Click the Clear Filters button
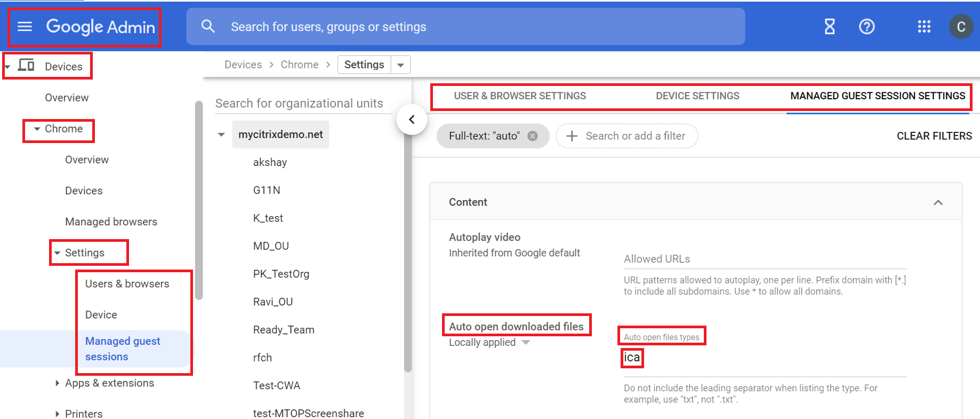980x419 pixels. (934, 136)
